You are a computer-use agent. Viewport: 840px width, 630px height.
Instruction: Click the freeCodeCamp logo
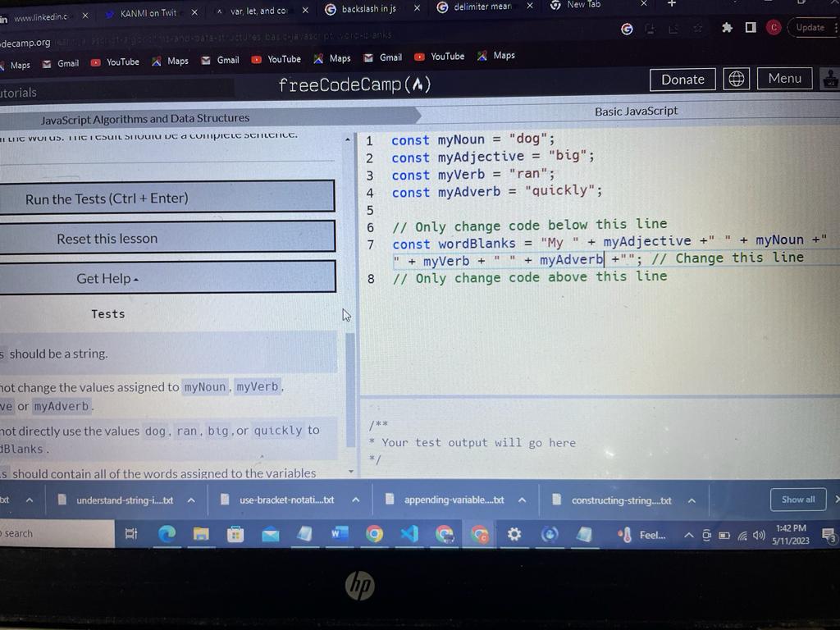pos(354,84)
